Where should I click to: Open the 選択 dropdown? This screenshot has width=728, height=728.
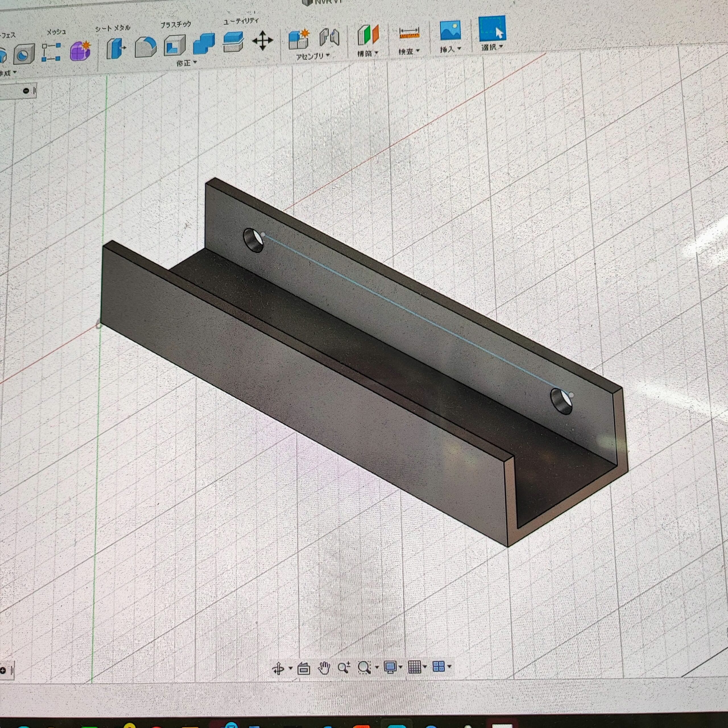(492, 47)
